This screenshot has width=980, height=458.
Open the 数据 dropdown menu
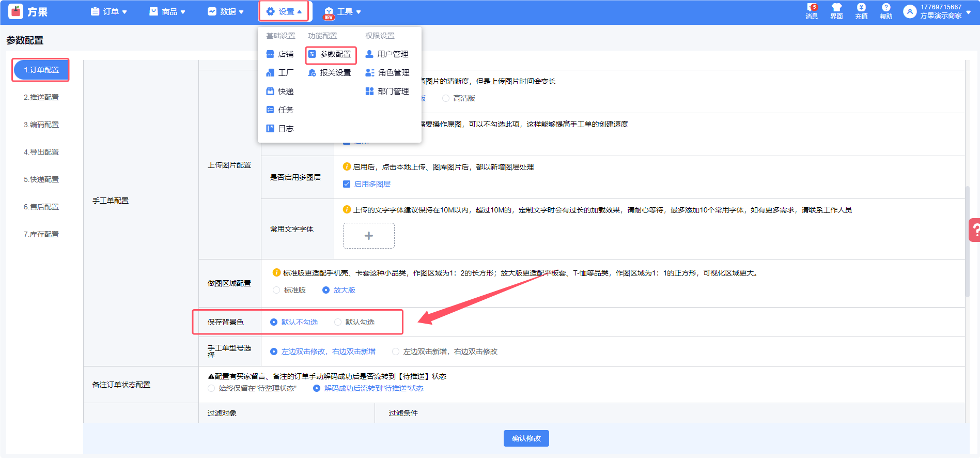click(226, 11)
